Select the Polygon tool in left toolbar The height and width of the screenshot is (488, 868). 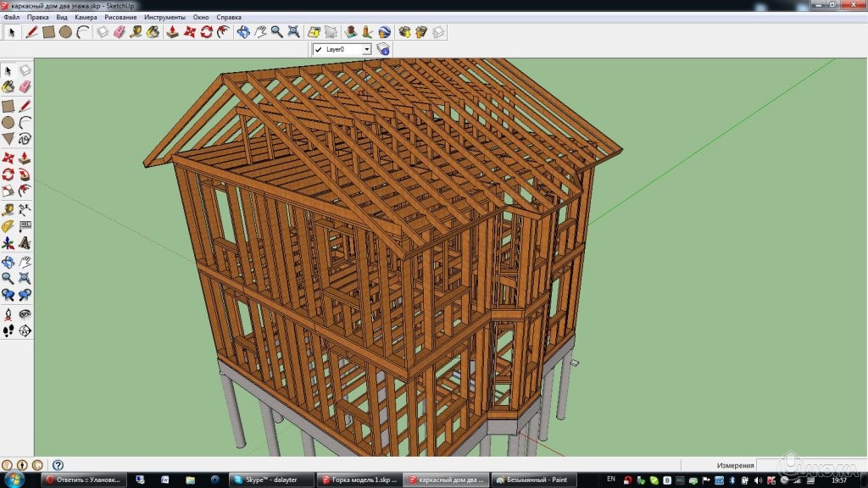coord(8,138)
